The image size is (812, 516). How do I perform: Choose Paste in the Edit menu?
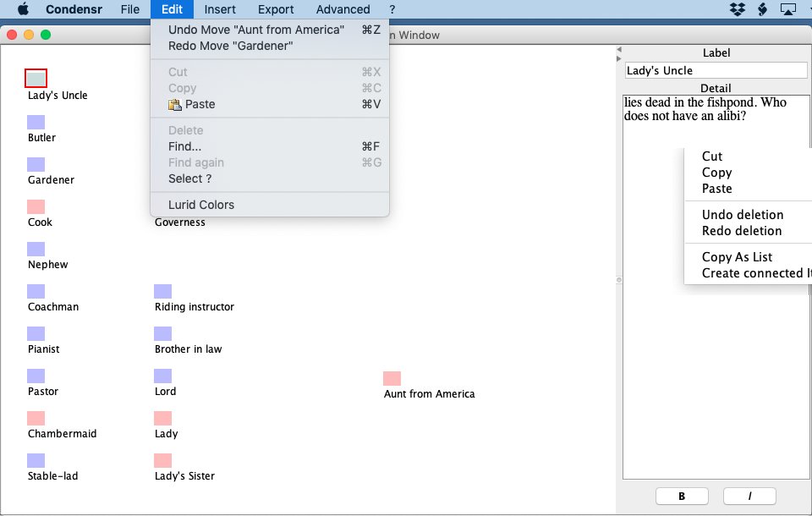(270, 104)
